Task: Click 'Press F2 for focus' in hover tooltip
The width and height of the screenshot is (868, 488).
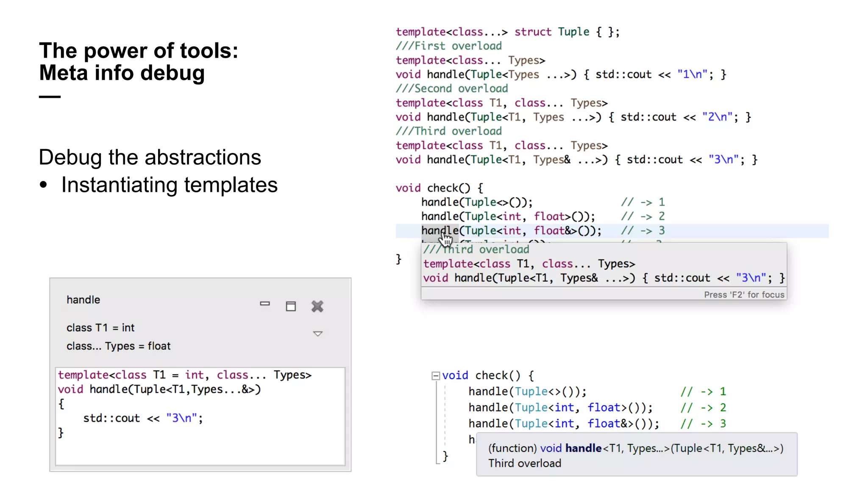Action: click(x=744, y=295)
